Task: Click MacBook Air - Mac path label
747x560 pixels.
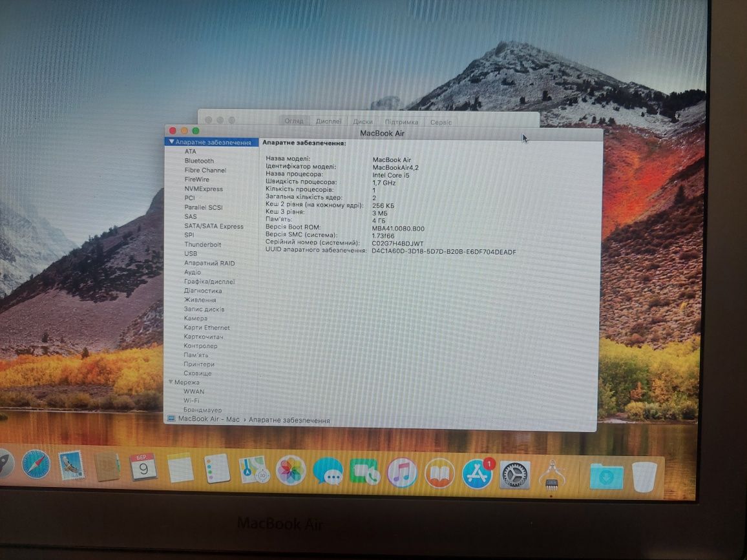Action: 209,419
